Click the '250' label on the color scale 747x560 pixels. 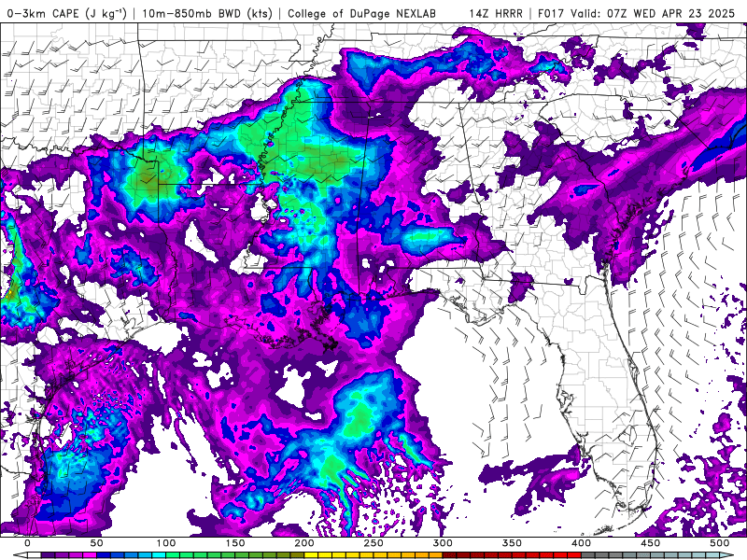pyautogui.click(x=373, y=543)
